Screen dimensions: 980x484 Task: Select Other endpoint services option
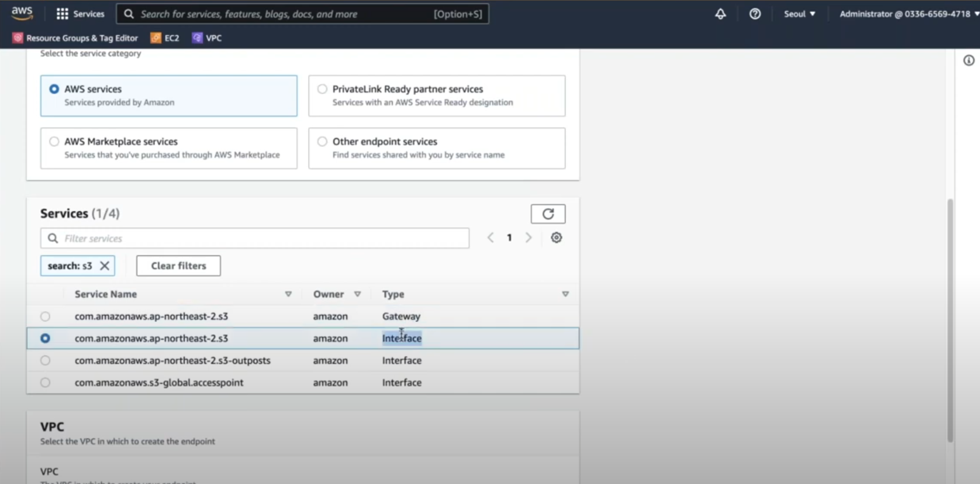[x=437, y=148]
